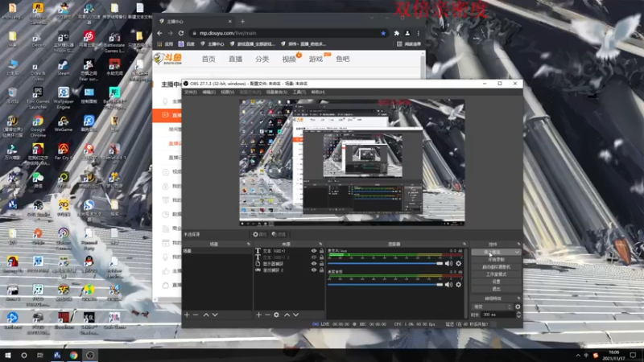Toggle visibility of second text GDI+ source

(x=314, y=257)
